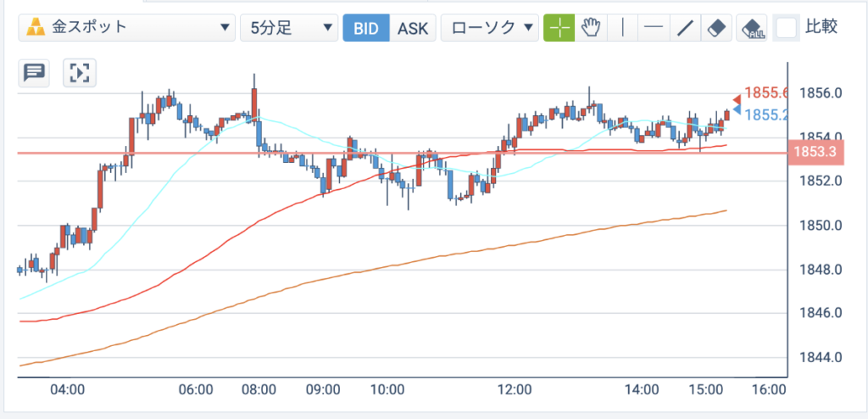
Task: Enable the 比較 checkbox
Action: coord(787,28)
